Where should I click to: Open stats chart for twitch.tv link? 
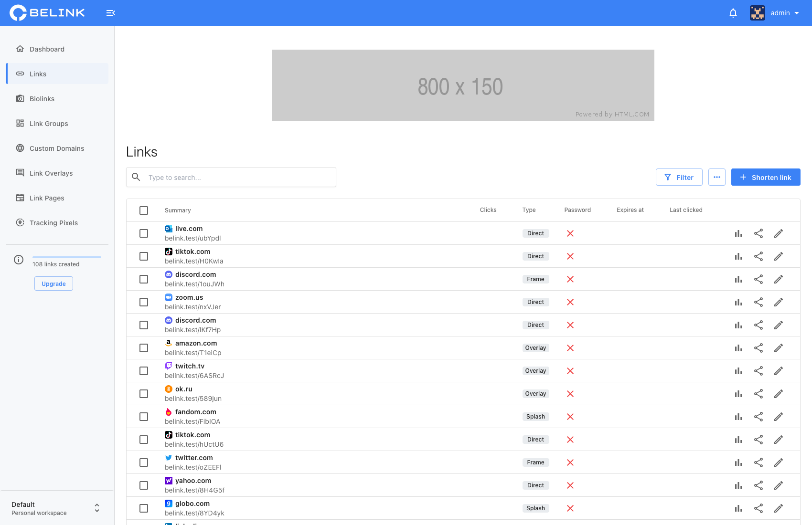[x=738, y=371]
